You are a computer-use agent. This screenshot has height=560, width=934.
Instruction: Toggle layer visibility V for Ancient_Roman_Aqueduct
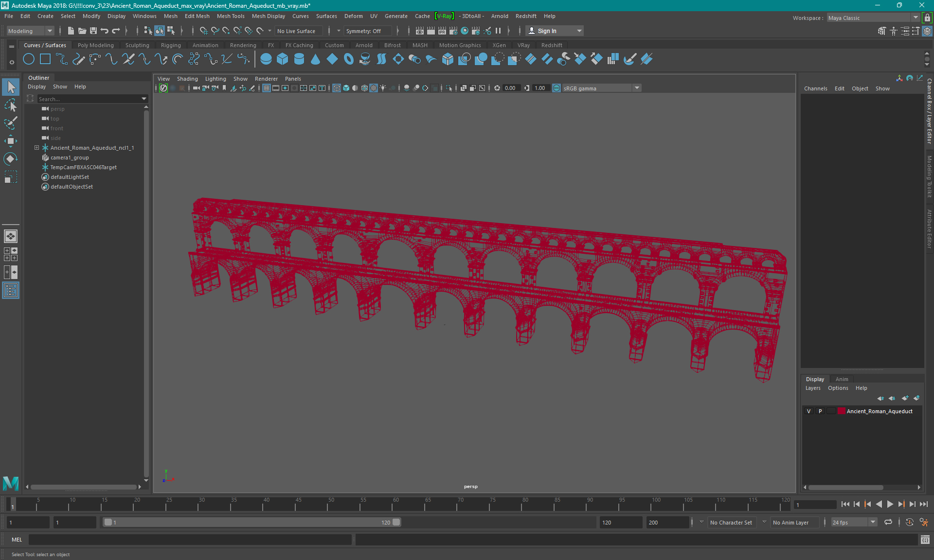tap(809, 411)
